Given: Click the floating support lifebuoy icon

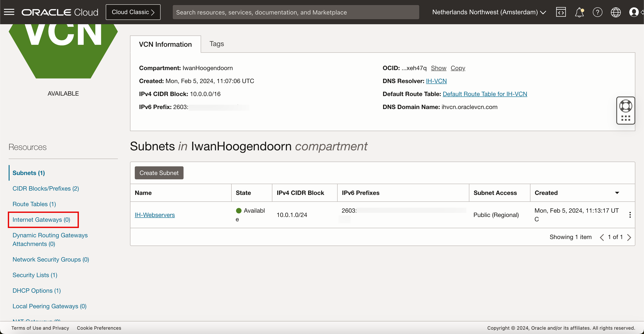Looking at the screenshot, I should click(626, 106).
